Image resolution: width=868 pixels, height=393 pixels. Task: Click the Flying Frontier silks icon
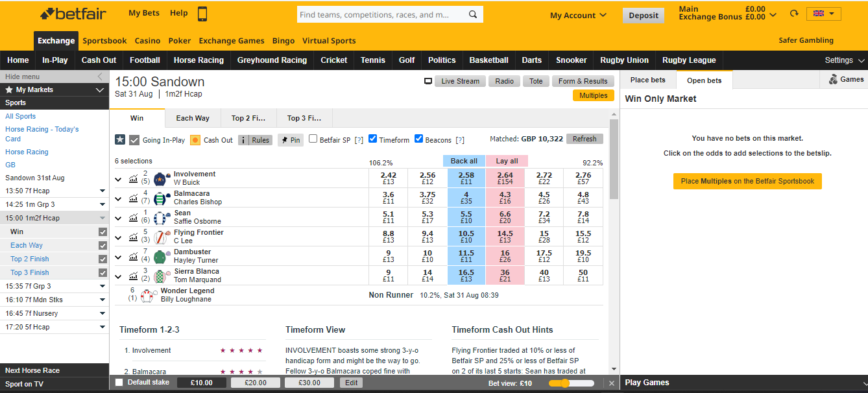coord(162,237)
